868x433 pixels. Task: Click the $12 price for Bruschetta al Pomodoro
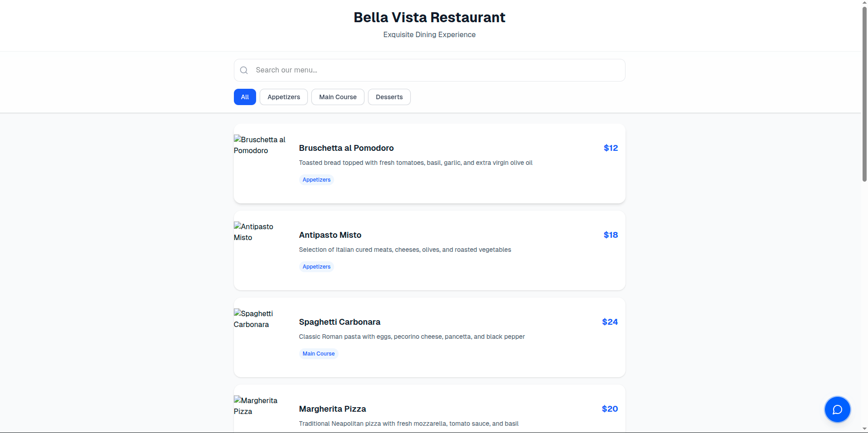click(x=610, y=148)
